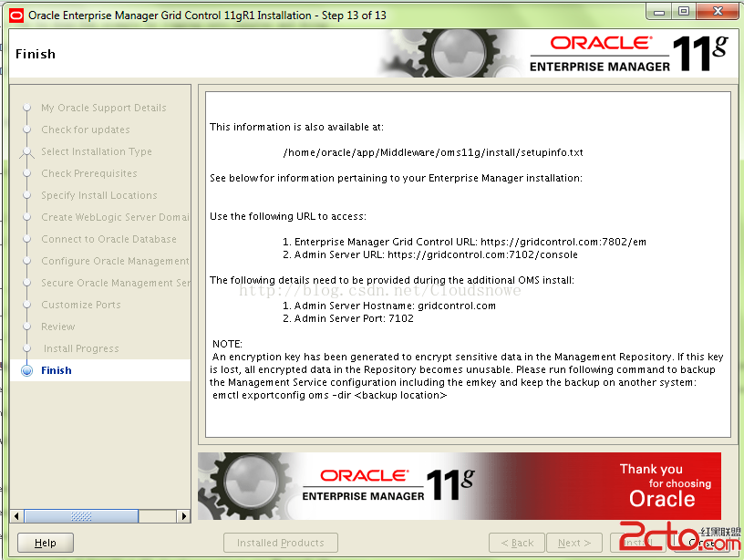Click the Admin Server Hostname line

[x=389, y=306]
